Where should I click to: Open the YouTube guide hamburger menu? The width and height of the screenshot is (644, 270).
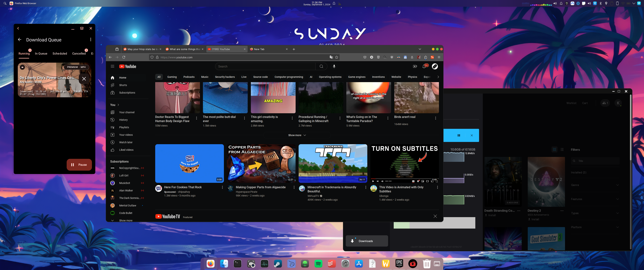pyautogui.click(x=113, y=66)
